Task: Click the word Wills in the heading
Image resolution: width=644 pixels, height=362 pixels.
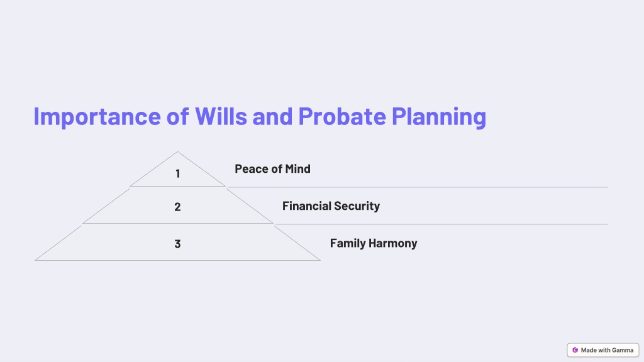Action: (221, 116)
